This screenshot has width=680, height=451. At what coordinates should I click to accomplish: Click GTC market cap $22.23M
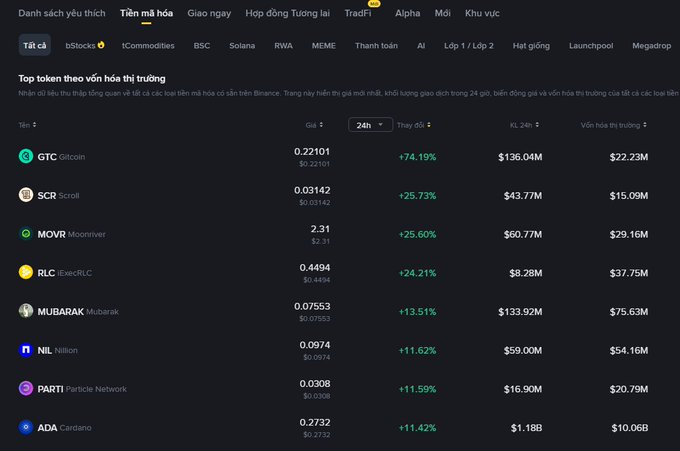[x=629, y=157]
